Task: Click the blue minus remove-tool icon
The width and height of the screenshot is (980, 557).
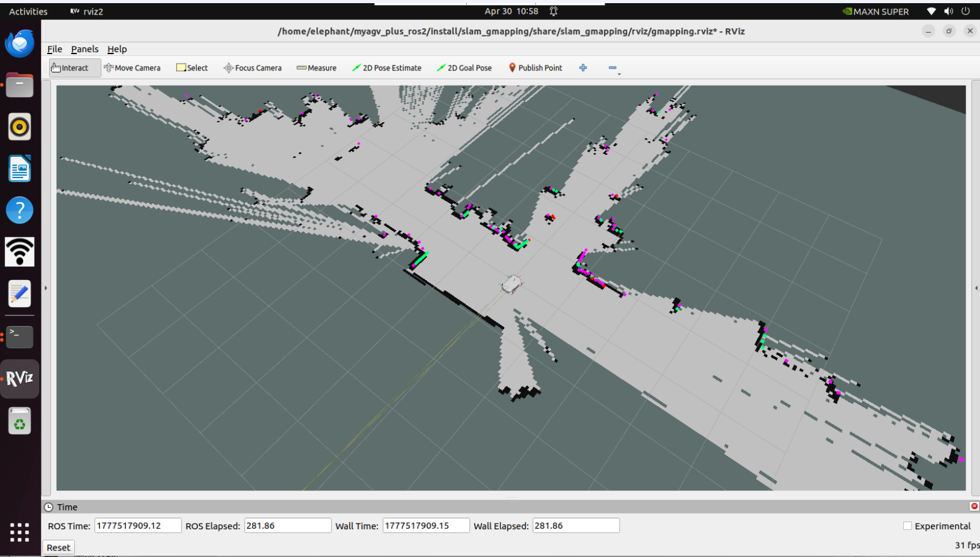Action: click(613, 68)
